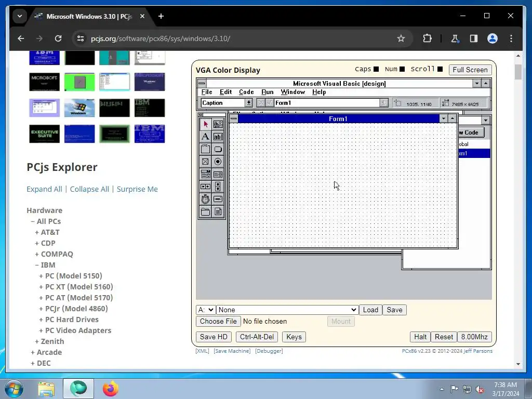Open Firefox from the taskbar

tap(111, 389)
